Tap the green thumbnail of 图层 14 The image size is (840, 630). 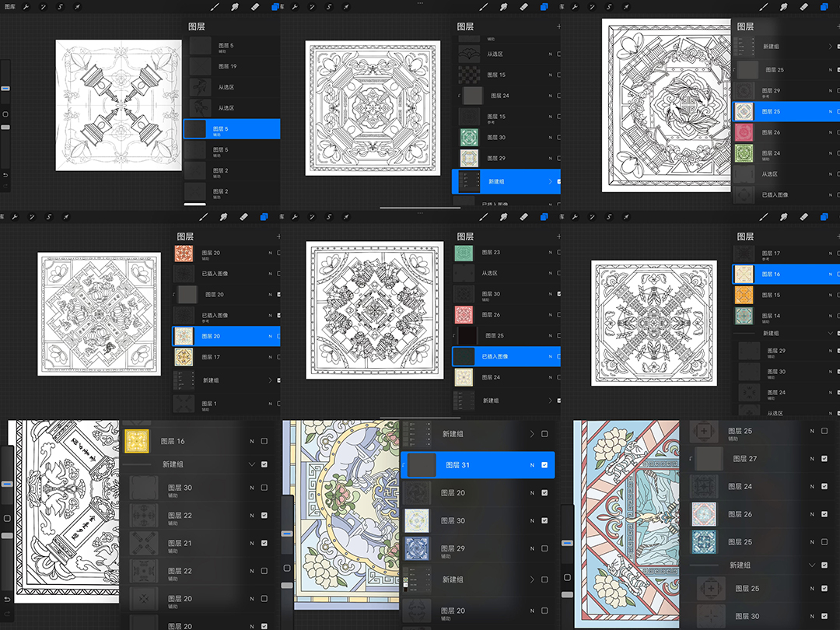(744, 316)
